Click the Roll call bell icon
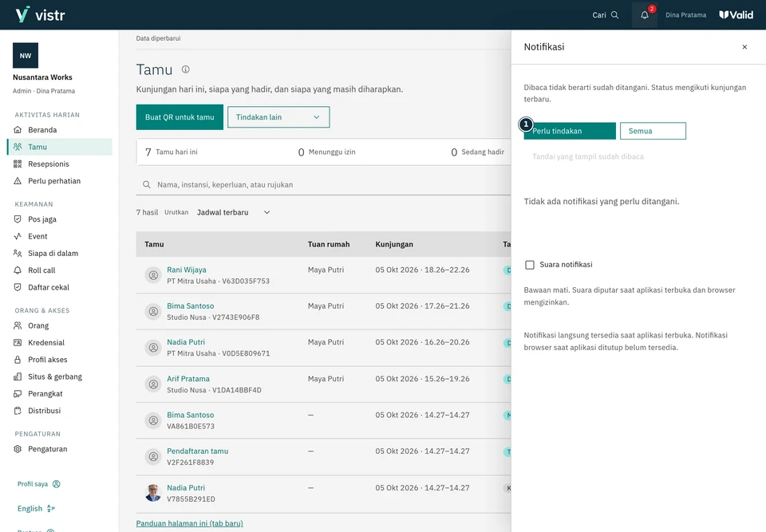 (18, 270)
